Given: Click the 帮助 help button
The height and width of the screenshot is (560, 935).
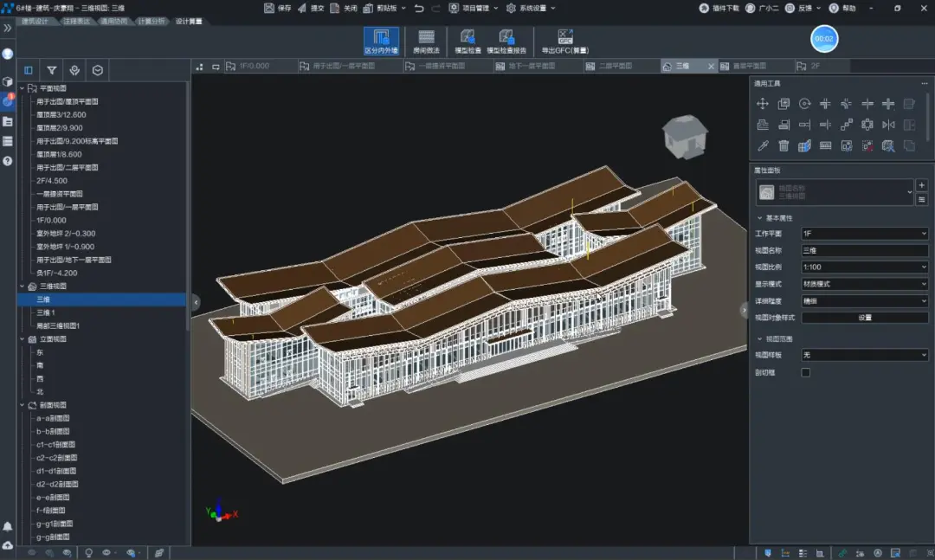Looking at the screenshot, I should click(842, 9).
